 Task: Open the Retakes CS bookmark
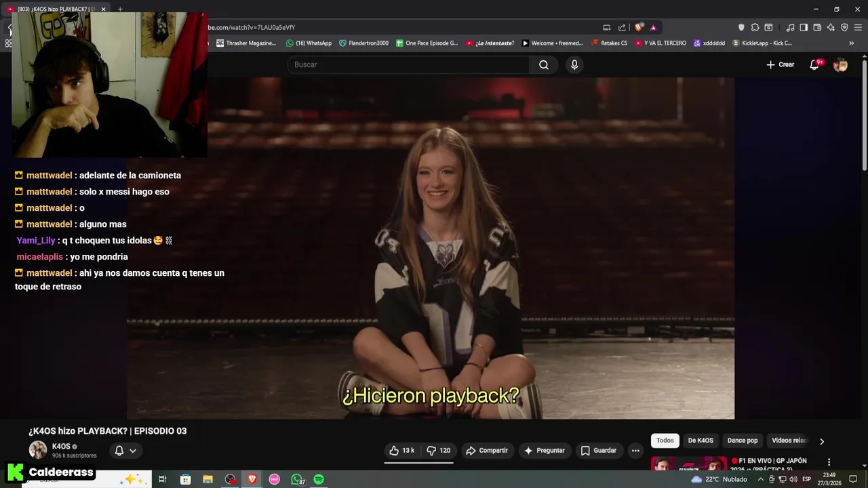coord(610,43)
